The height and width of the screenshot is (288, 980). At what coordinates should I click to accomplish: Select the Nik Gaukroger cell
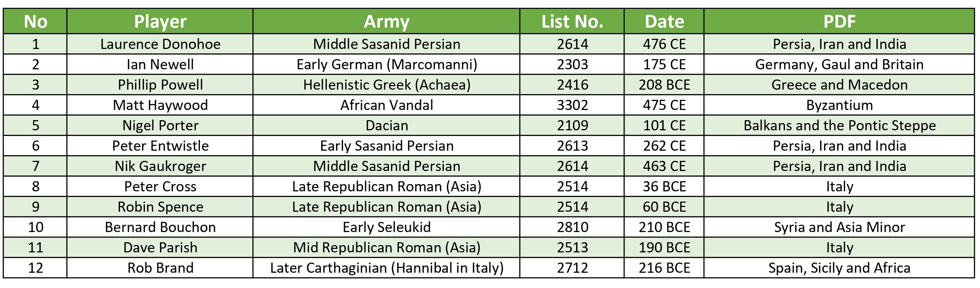click(x=160, y=166)
